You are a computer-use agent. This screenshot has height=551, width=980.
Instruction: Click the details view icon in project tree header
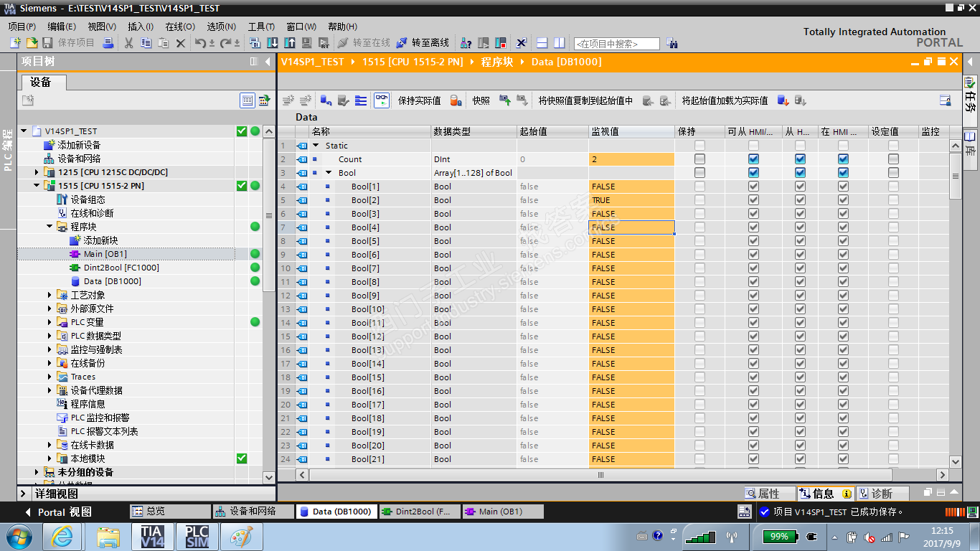pos(248,100)
